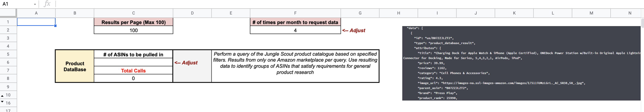Open the Name Box dropdown arrow

click(x=35, y=4)
